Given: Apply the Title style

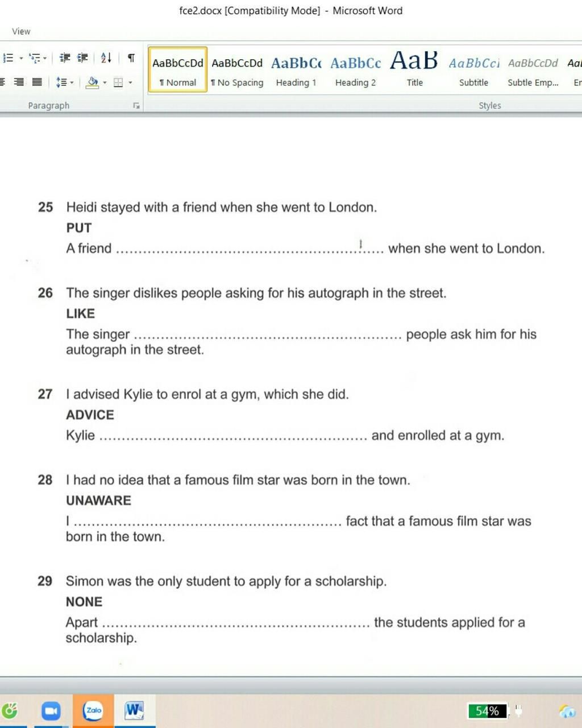Looking at the screenshot, I should coord(414,69).
